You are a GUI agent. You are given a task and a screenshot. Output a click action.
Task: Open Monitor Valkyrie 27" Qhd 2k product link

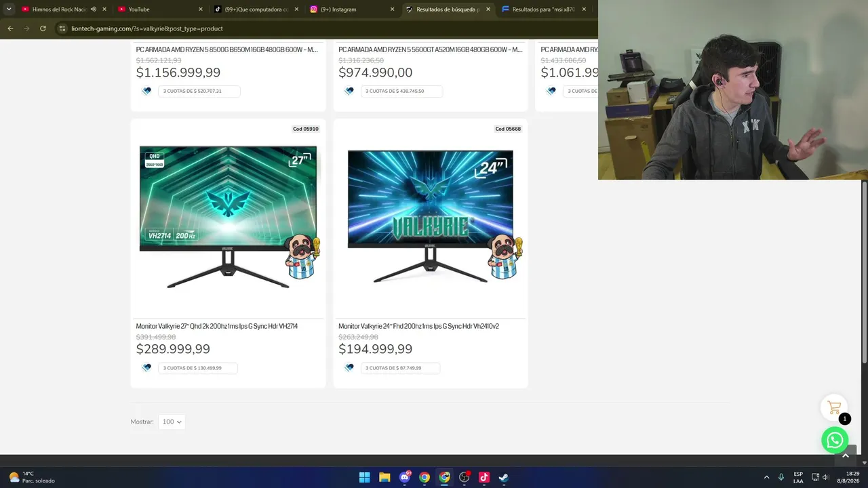click(217, 326)
